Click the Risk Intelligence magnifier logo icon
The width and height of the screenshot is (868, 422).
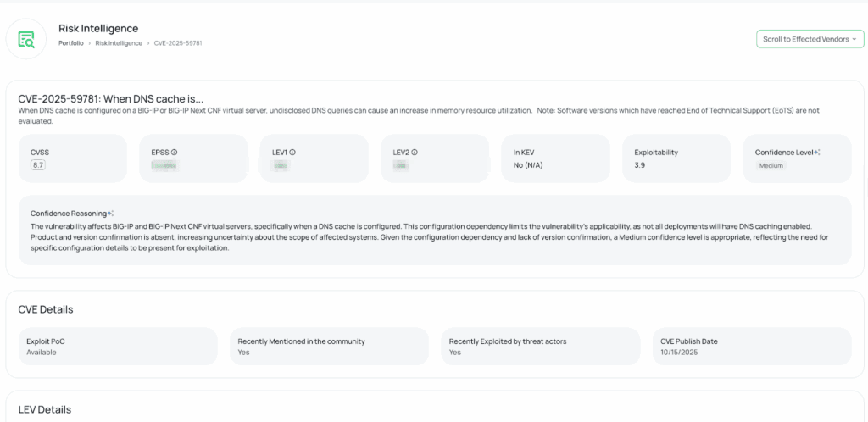[x=26, y=38]
